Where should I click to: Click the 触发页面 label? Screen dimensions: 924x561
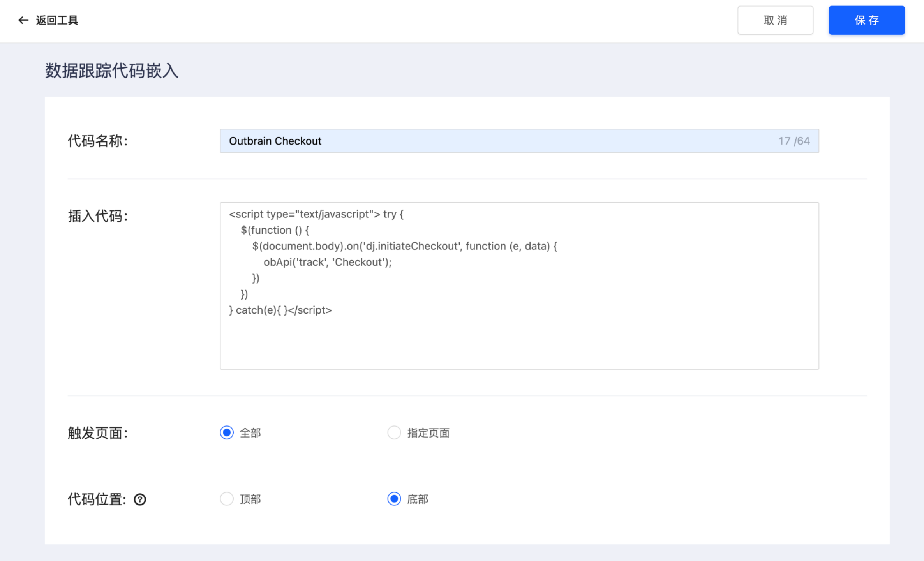pos(98,433)
